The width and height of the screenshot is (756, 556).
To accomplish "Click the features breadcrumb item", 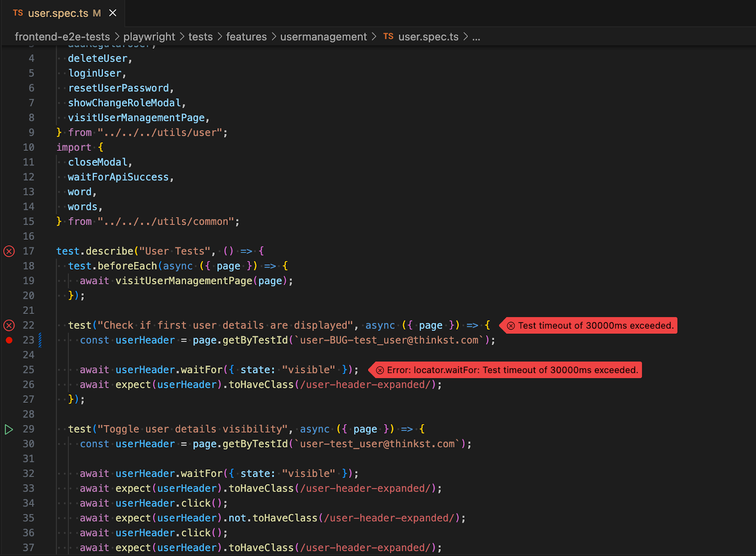I will pos(246,37).
